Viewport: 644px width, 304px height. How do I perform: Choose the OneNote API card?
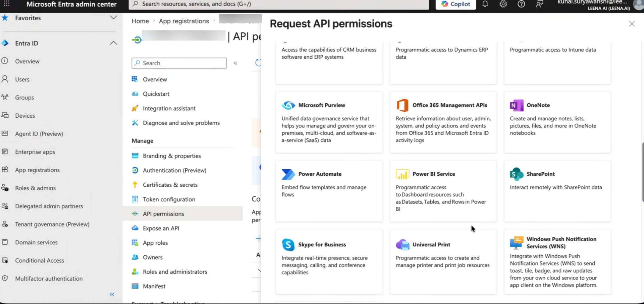tap(557, 123)
